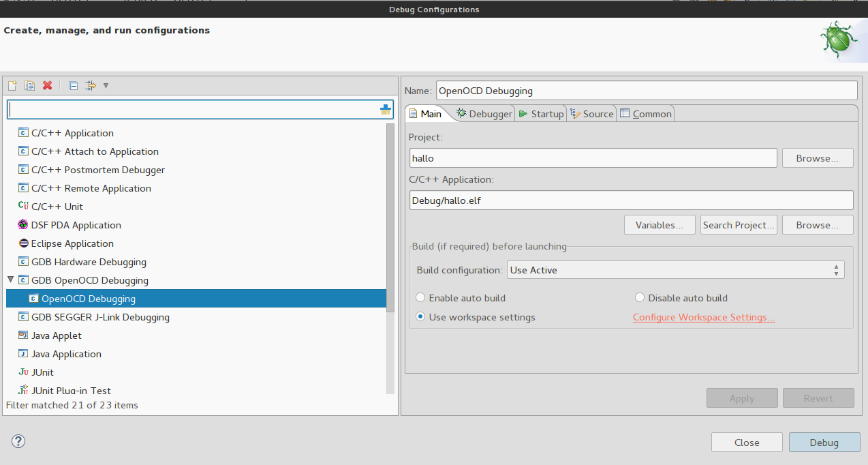868x465 pixels.
Task: Click the New launch configuration icon
Action: coord(12,85)
